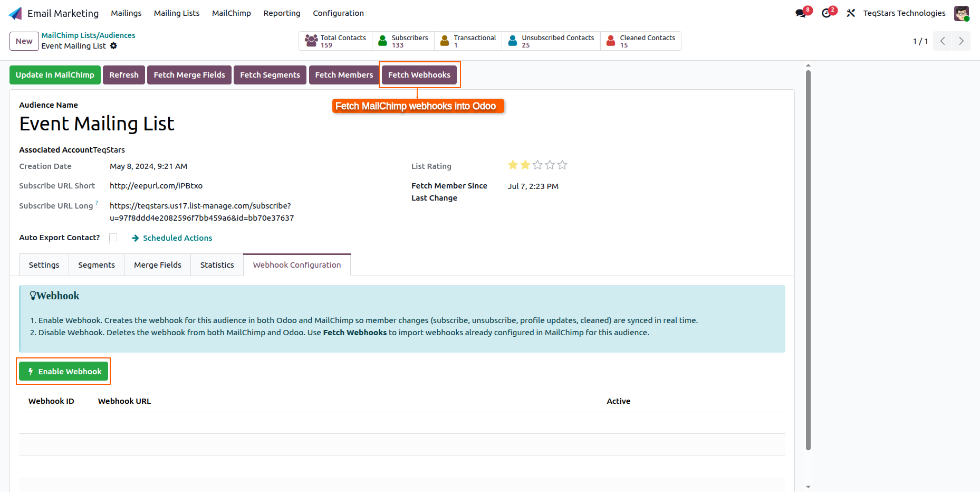Open the activities clock icon
This screenshot has height=492, width=980.
(827, 13)
